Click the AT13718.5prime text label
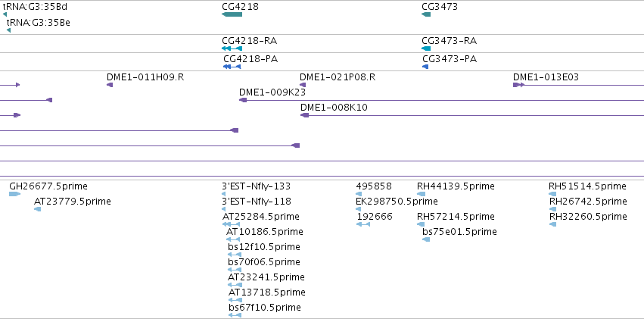644x319 pixels. point(267,293)
